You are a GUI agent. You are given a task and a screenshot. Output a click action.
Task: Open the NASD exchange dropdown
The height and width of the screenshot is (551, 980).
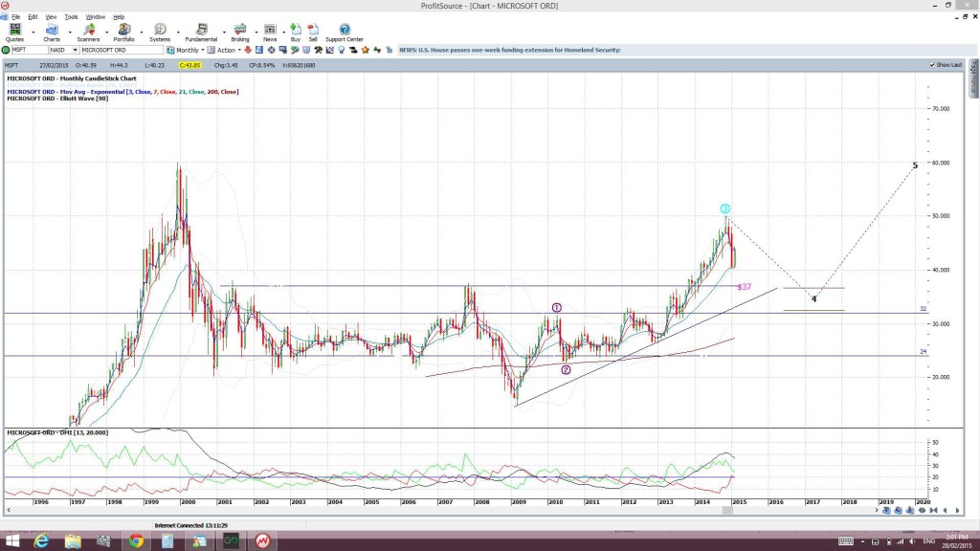coord(75,50)
